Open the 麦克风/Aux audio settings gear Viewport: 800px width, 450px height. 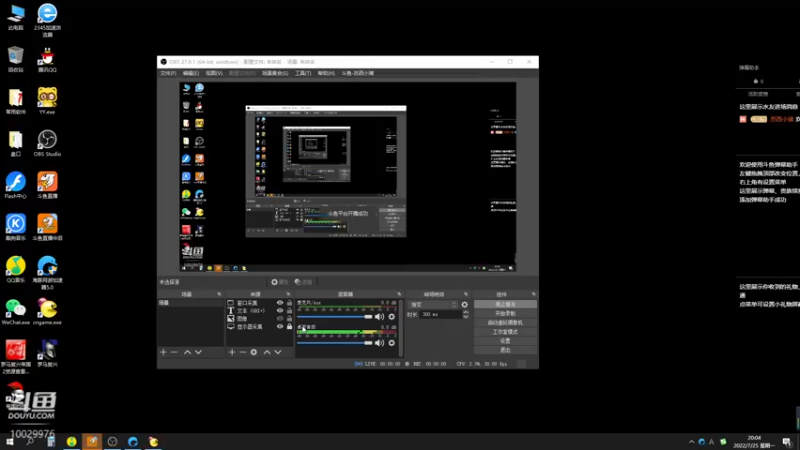point(391,317)
